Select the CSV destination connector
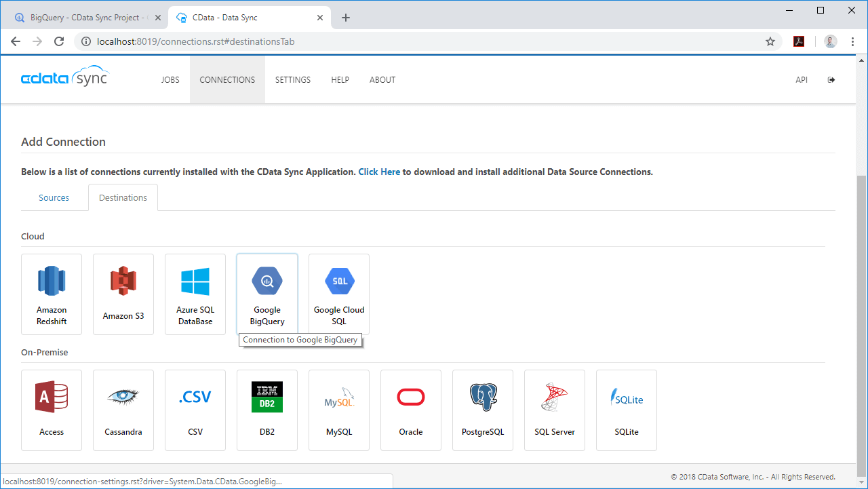 pyautogui.click(x=195, y=410)
